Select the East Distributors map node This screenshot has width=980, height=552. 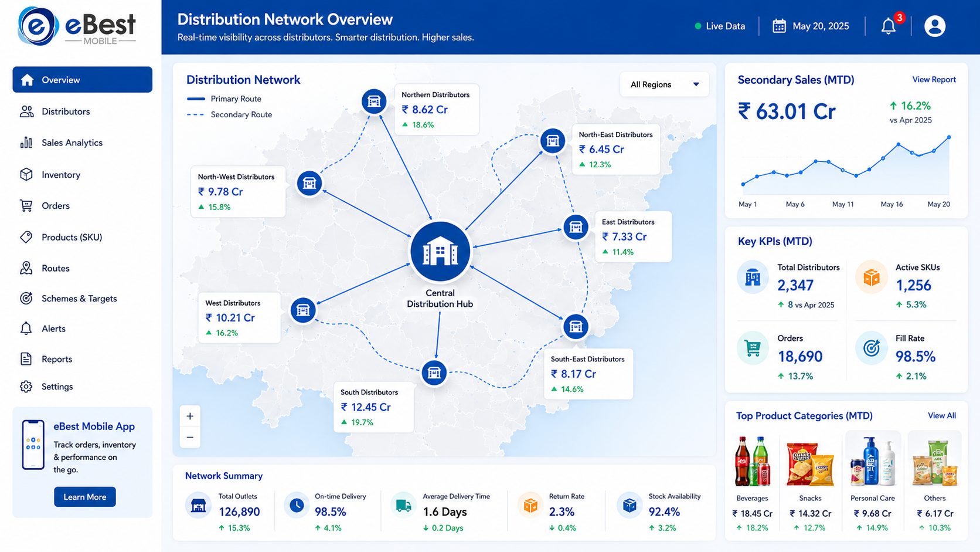click(576, 227)
